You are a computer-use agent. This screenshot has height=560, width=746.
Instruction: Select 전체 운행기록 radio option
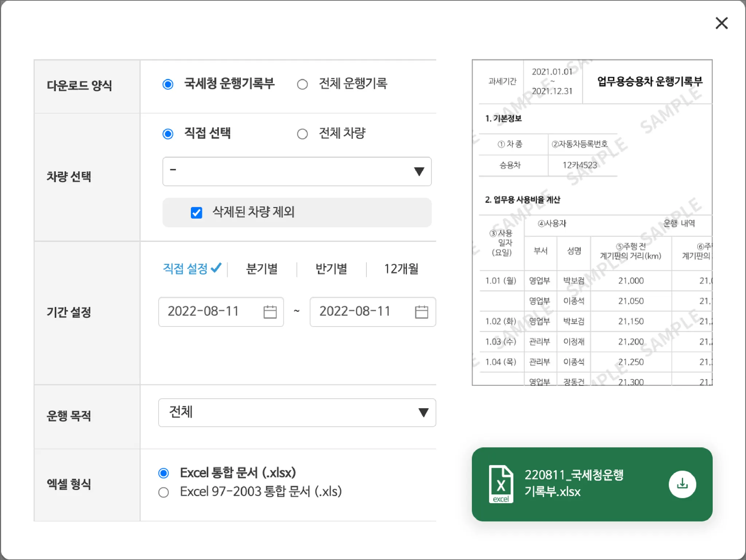click(302, 85)
